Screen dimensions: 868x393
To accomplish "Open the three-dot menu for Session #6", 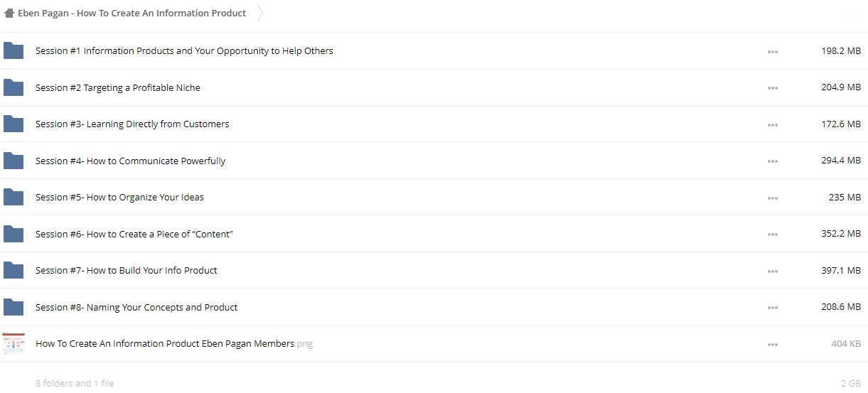I will [773, 235].
